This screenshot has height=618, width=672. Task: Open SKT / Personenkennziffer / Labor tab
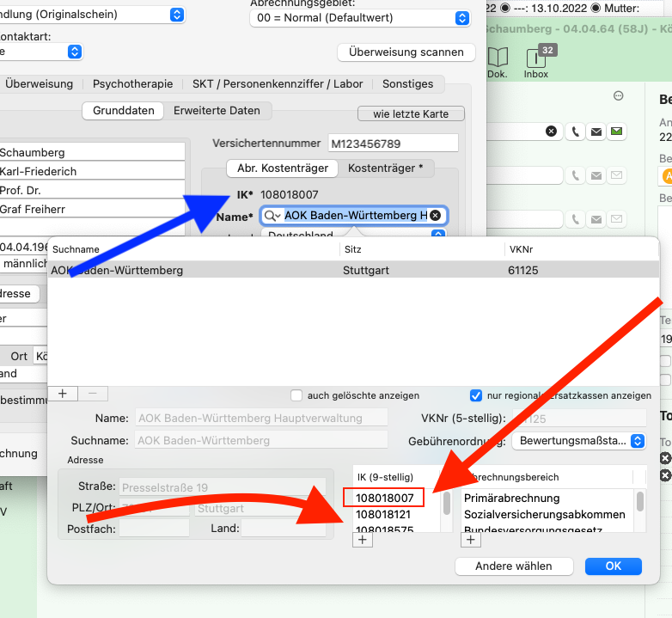(x=278, y=84)
